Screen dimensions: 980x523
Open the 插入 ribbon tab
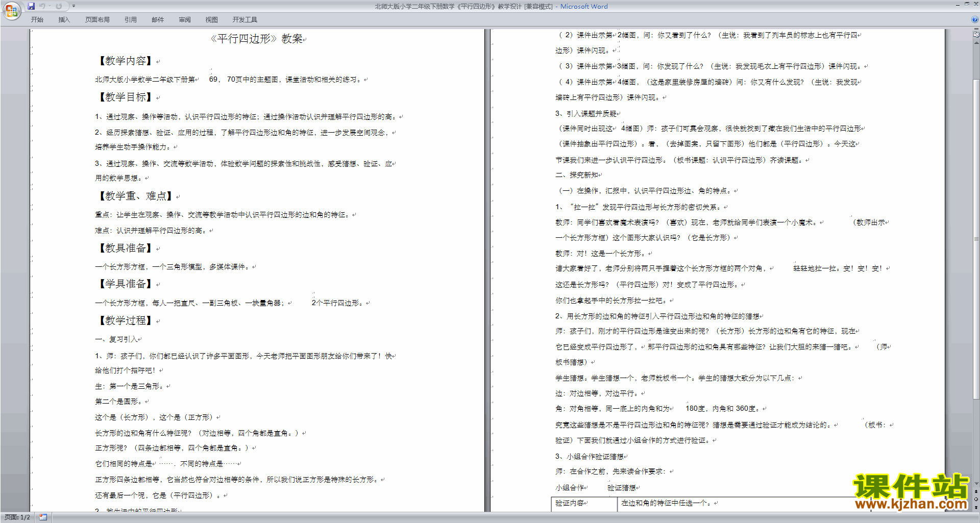[64, 20]
